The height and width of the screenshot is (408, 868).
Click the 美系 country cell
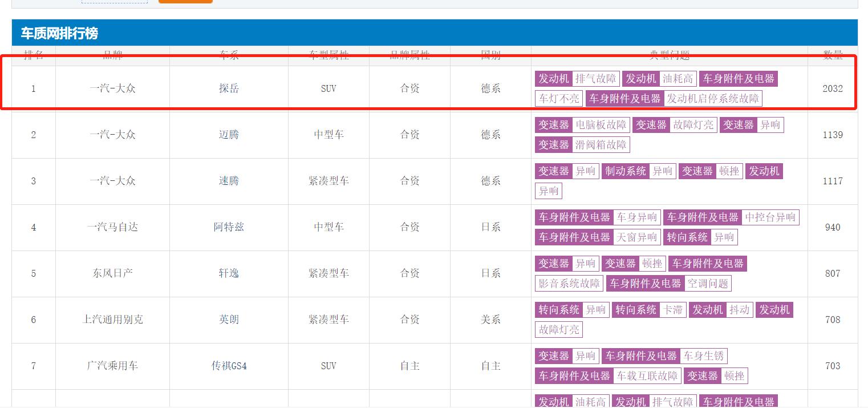tap(490, 320)
